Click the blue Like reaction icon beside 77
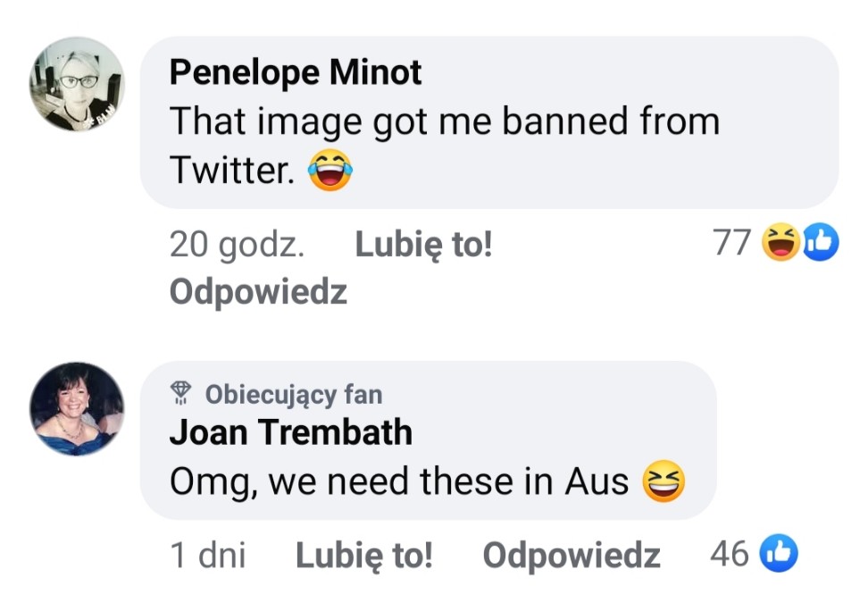868x611 pixels. pyautogui.click(x=820, y=243)
